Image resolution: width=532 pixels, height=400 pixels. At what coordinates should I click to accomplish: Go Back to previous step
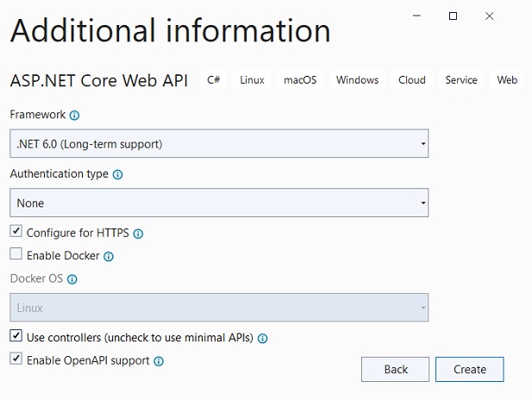tap(396, 369)
